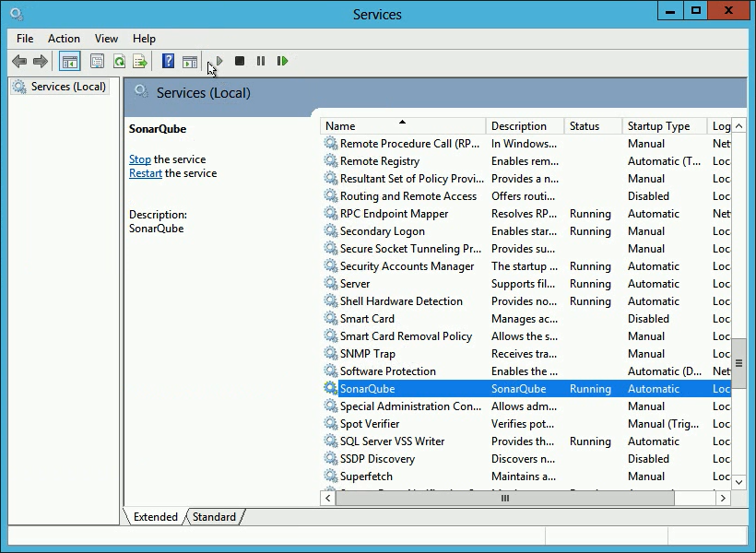Viewport: 756px width, 553px height.
Task: Open the Help menu
Action: tap(144, 39)
